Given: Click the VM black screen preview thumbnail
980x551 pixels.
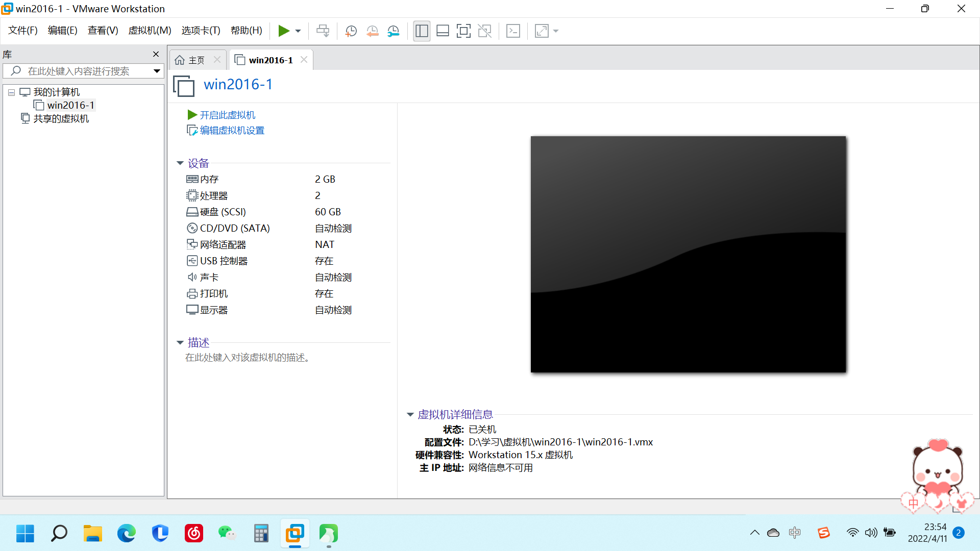Looking at the screenshot, I should click(x=688, y=254).
